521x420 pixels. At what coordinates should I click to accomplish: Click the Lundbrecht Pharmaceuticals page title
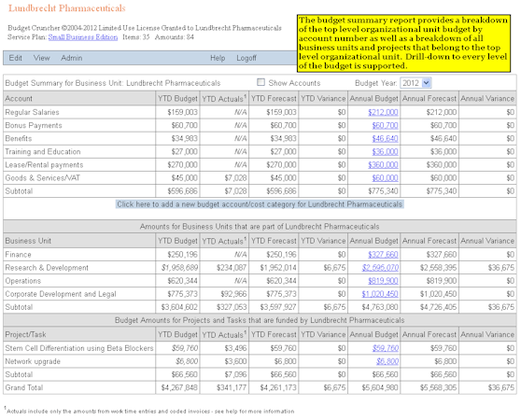67,8
